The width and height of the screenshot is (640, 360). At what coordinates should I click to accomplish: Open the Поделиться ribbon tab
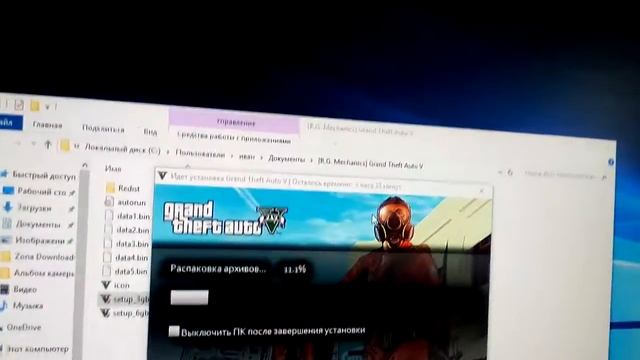coord(103,129)
